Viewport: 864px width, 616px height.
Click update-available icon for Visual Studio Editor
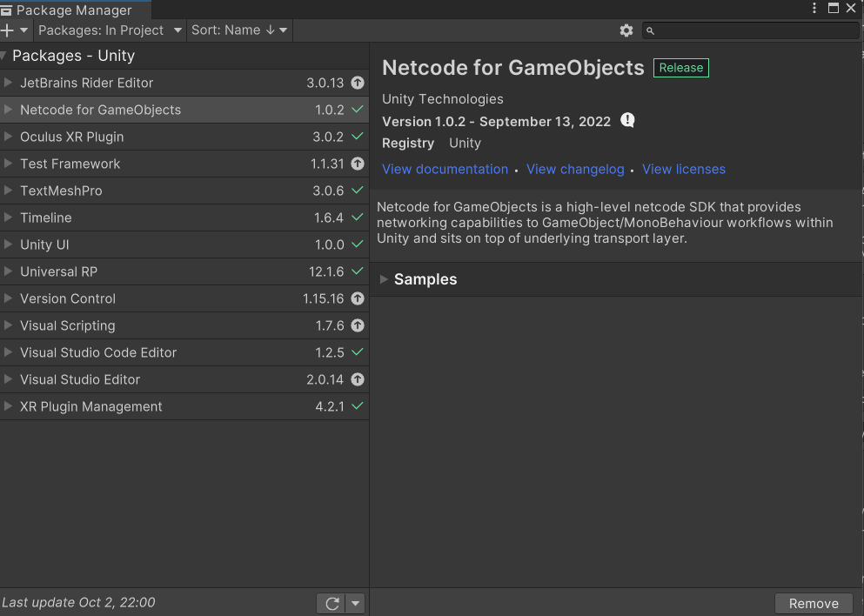(x=358, y=379)
